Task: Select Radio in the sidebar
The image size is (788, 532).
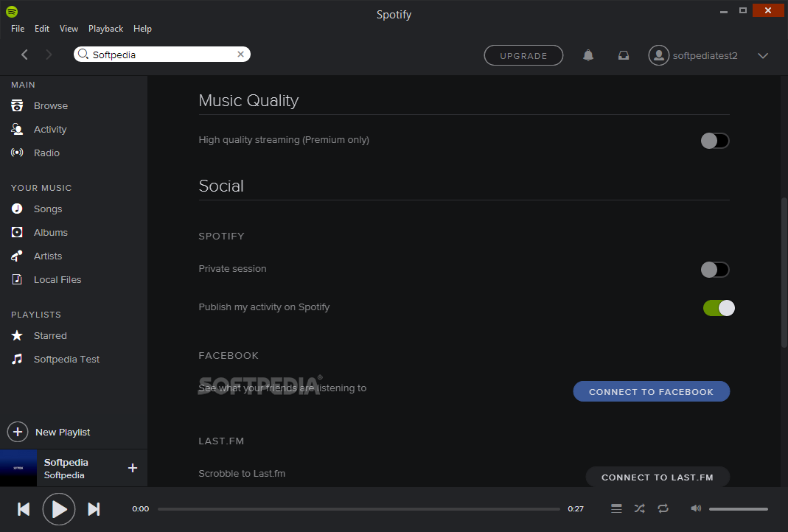Action: [46, 153]
